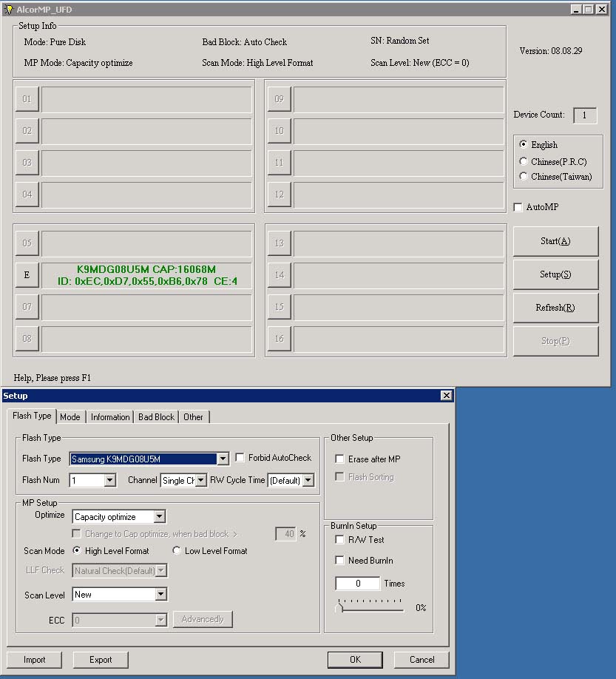Click the BurnIn Times input field
The height and width of the screenshot is (679, 616).
click(x=358, y=584)
